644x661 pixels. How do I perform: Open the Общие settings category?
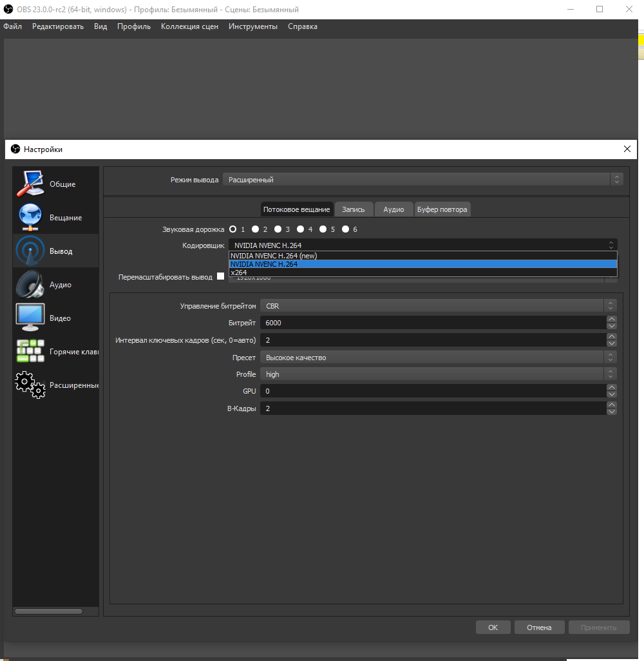click(55, 184)
